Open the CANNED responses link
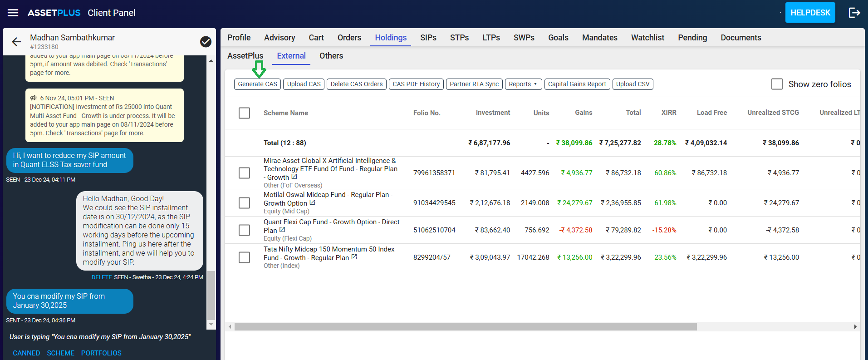868x360 pixels. pyautogui.click(x=26, y=353)
